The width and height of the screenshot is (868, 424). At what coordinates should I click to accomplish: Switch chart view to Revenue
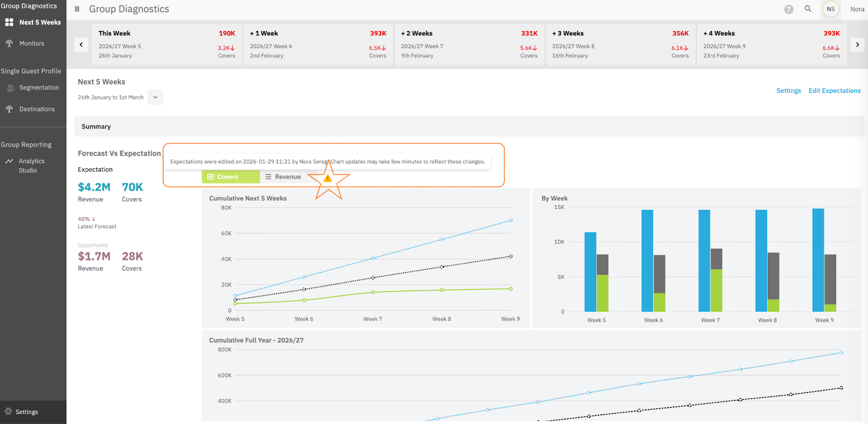pos(283,177)
